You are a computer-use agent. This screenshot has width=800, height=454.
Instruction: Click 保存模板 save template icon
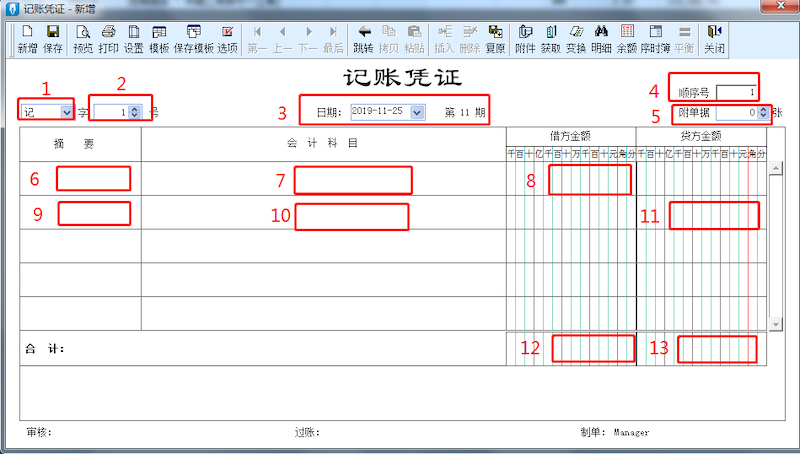coord(193,39)
